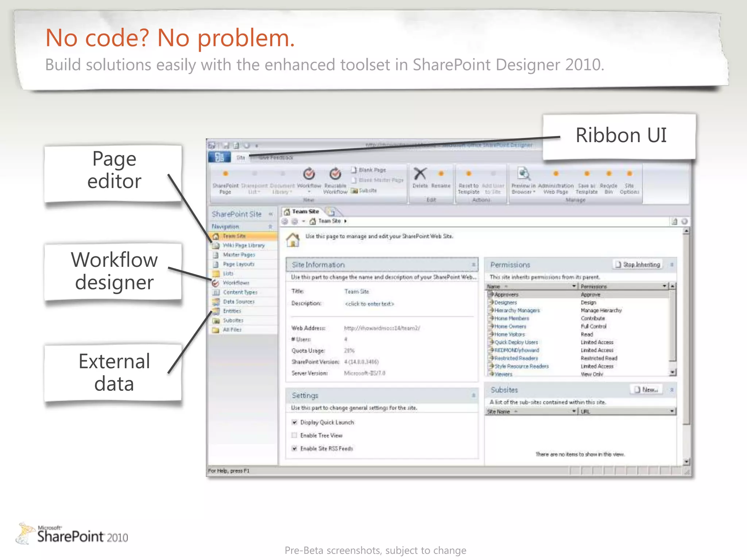Collapse the SharePoint Site navigation pane
The image size is (747, 560).
[271, 214]
